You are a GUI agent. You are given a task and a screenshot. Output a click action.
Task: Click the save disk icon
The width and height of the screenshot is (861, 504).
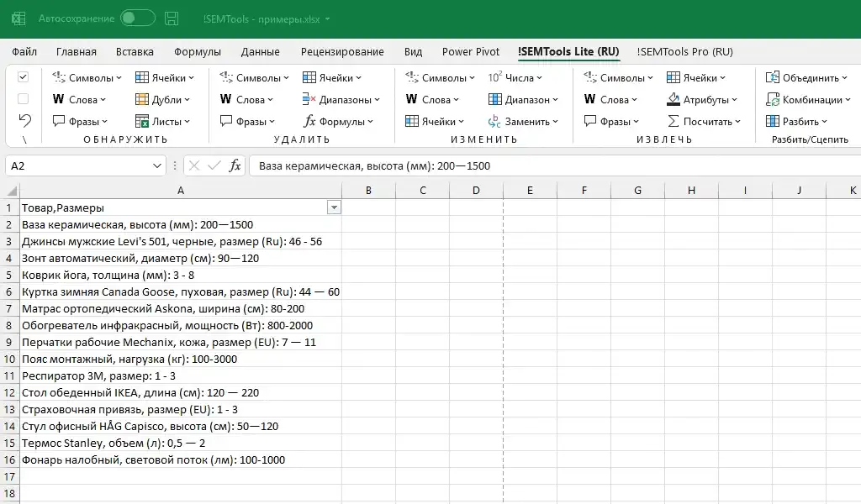[x=172, y=18]
